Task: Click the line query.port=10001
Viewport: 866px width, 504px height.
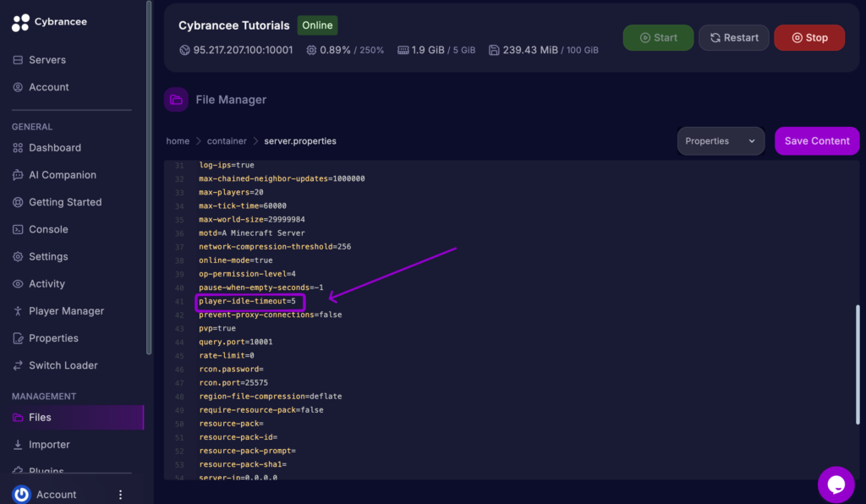Action: tap(235, 342)
